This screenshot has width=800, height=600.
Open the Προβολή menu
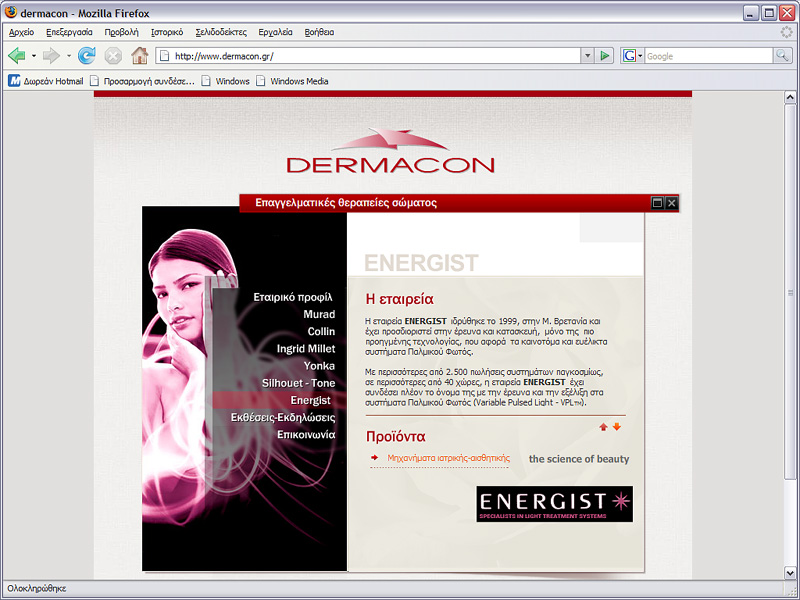coord(121,32)
